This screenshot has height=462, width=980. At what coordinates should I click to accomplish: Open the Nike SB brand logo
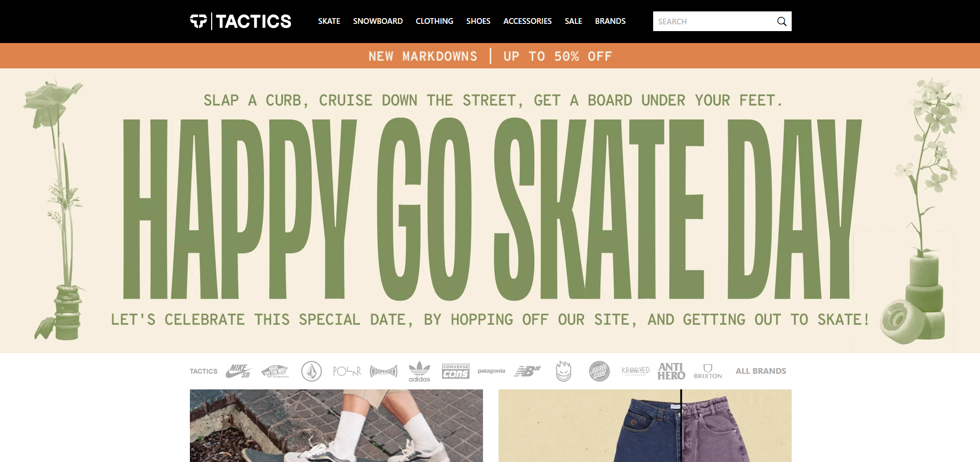[x=239, y=371]
